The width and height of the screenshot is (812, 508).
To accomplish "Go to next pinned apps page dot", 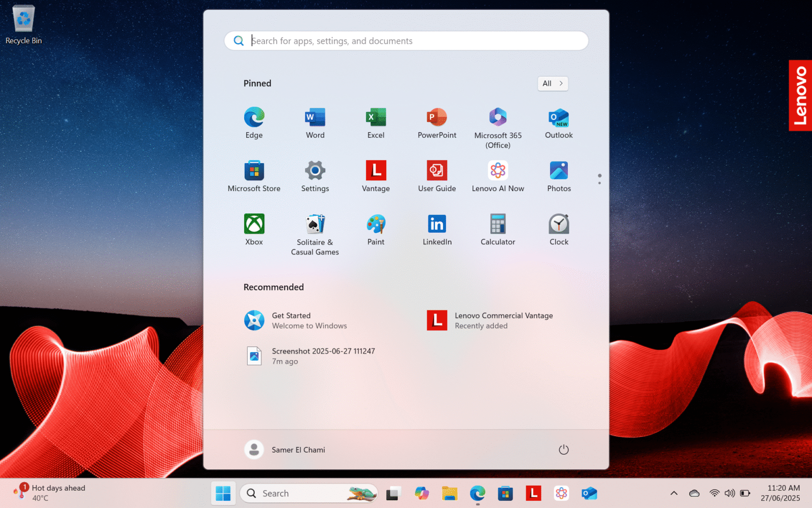I will click(599, 183).
